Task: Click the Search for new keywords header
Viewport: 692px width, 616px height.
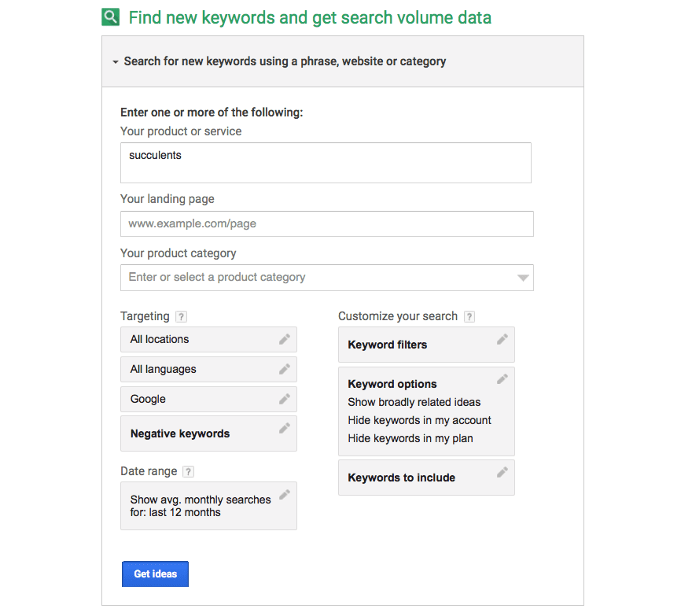Action: [285, 61]
